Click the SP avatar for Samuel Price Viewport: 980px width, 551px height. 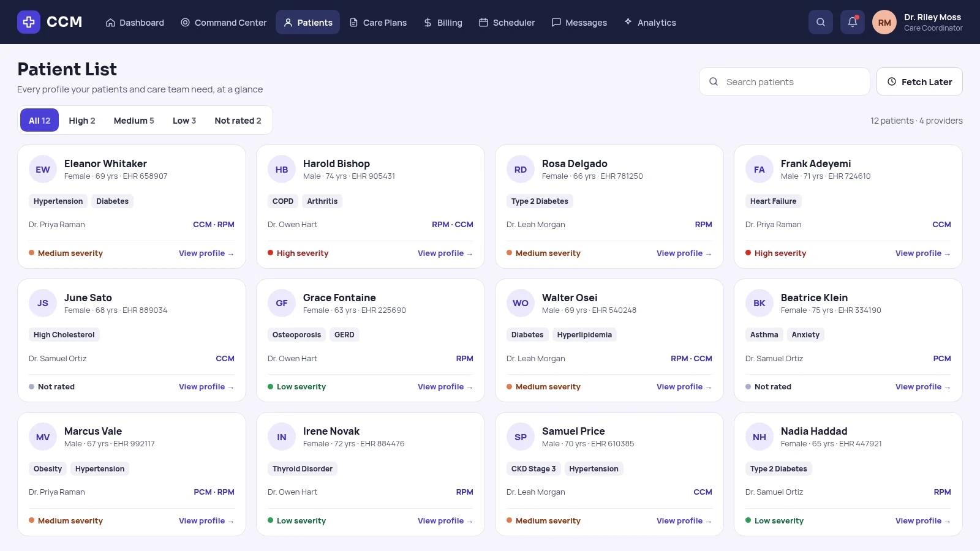521,437
